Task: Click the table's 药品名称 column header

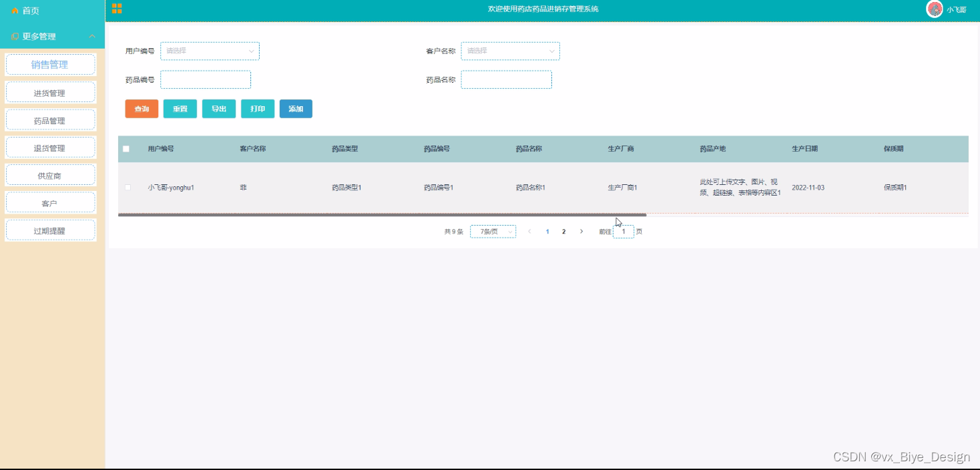Action: [x=529, y=149]
